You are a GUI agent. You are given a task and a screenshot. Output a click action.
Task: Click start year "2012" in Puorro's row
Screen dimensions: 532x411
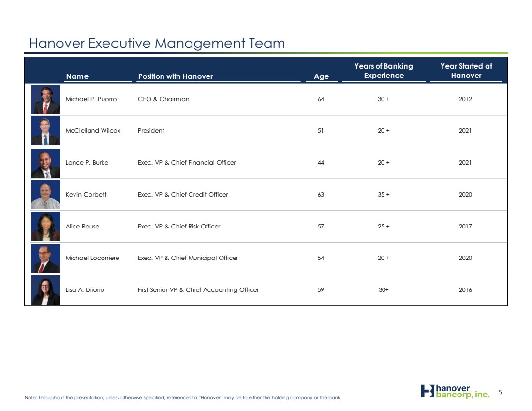[465, 99]
